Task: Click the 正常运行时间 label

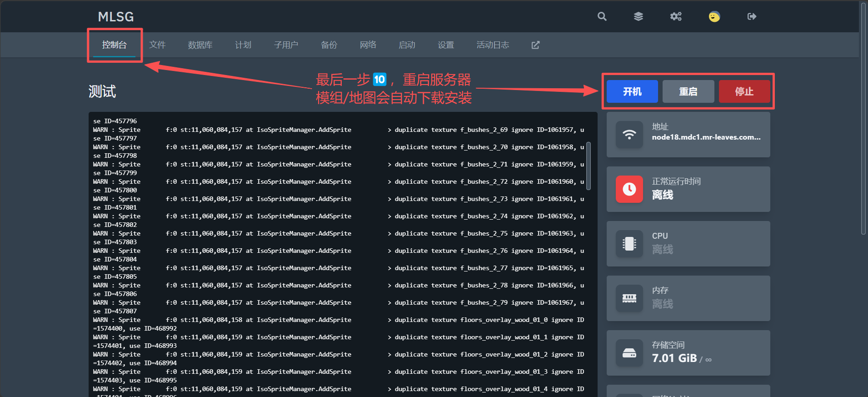Action: point(676,181)
